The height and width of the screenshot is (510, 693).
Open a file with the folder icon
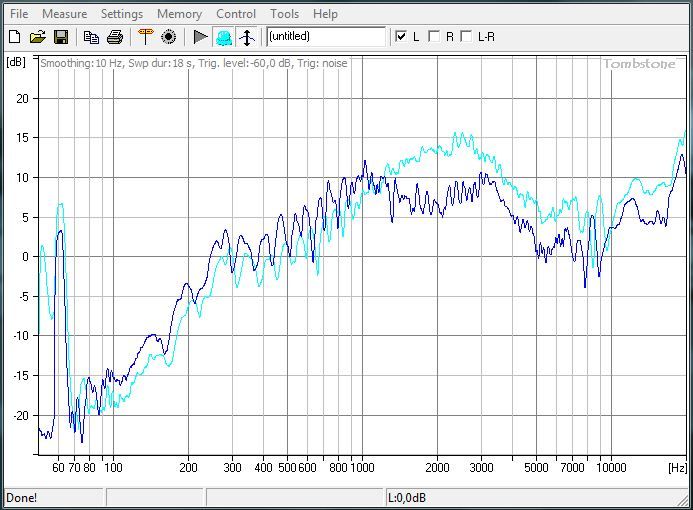[37, 37]
